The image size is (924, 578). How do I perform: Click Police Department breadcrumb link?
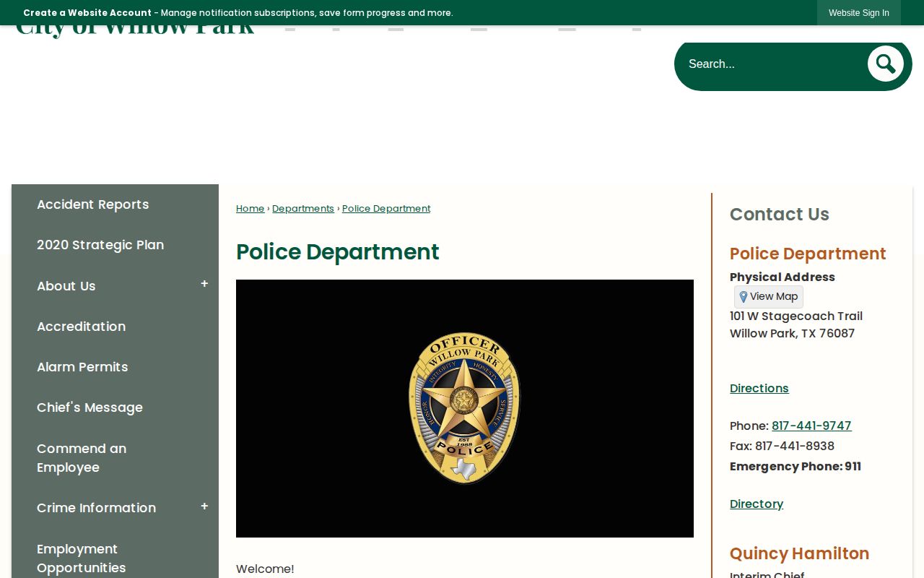point(386,209)
